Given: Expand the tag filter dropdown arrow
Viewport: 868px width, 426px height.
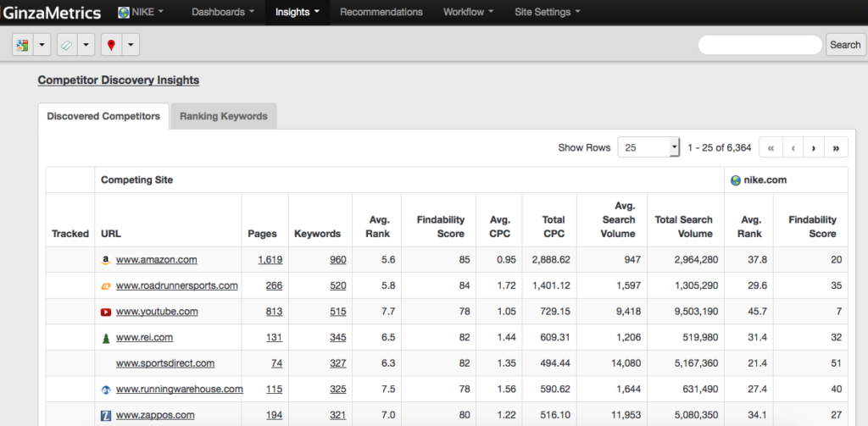Looking at the screenshot, I should click(x=86, y=46).
